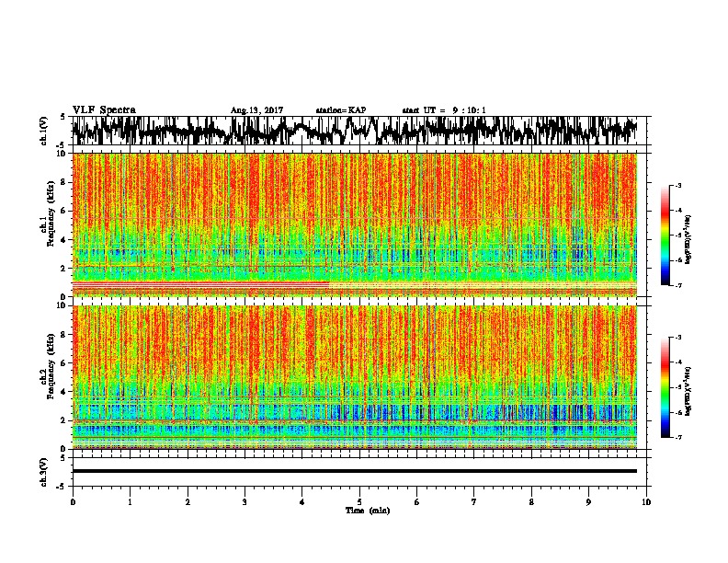Screen dimensions: 728x563
Task: Click time axis tick label "3"
Action: tap(245, 502)
